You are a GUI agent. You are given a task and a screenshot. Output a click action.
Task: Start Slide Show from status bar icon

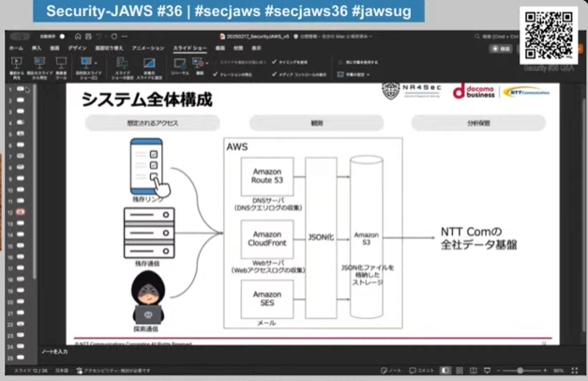coord(487,371)
